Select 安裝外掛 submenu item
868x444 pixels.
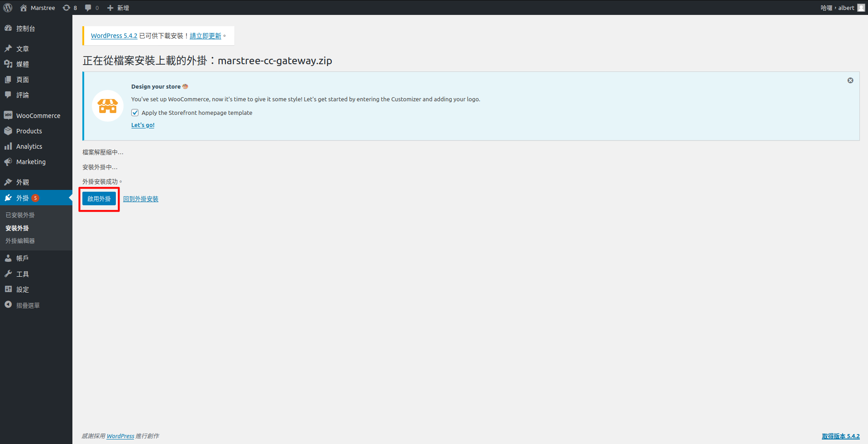[x=17, y=228]
